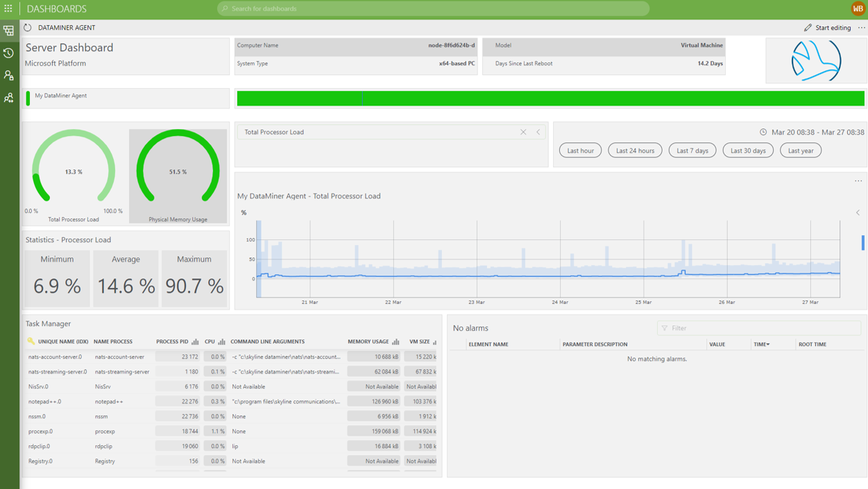Click the Skyline dolphin logo image
The height and width of the screenshot is (489, 868).
coord(816,60)
